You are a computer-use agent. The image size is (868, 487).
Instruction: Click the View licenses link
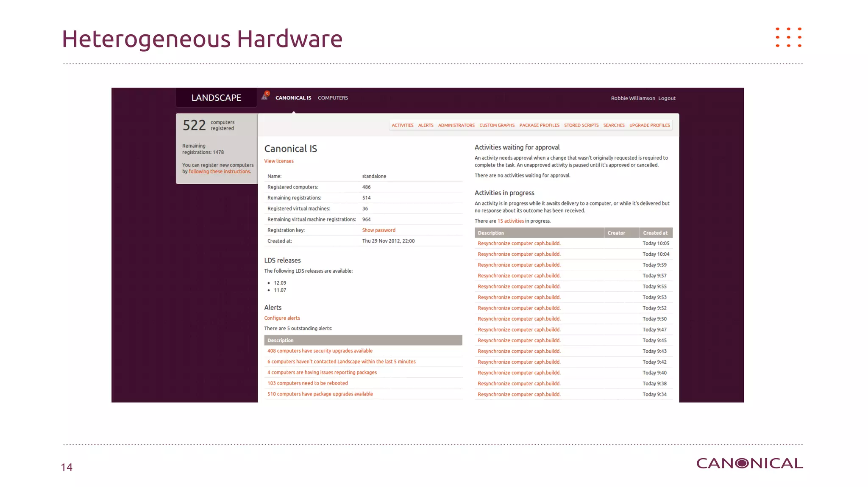click(x=279, y=161)
